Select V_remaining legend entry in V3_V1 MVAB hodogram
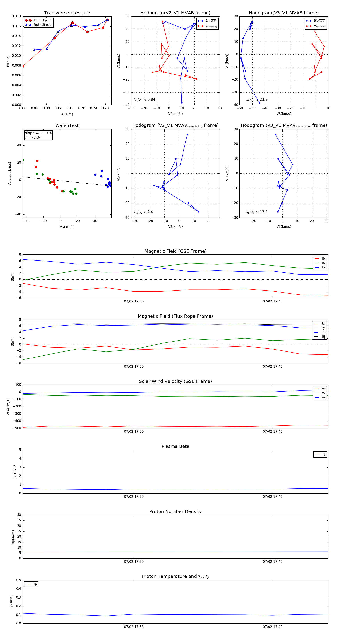 [x=316, y=26]
